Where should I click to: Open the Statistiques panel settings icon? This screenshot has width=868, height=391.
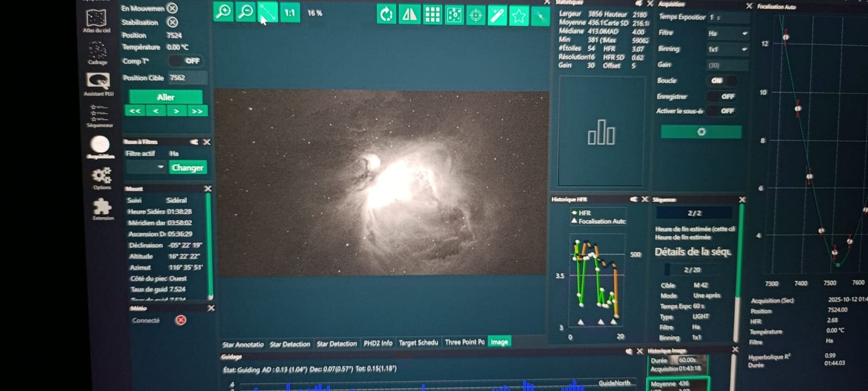tap(639, 3)
